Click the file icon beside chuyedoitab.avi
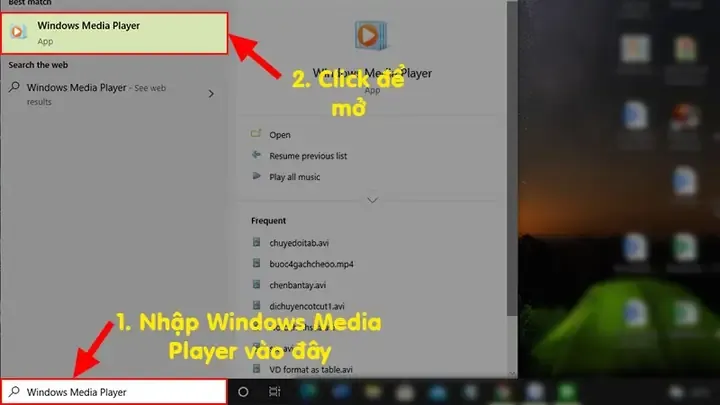Image resolution: width=720 pixels, height=405 pixels. pos(257,242)
